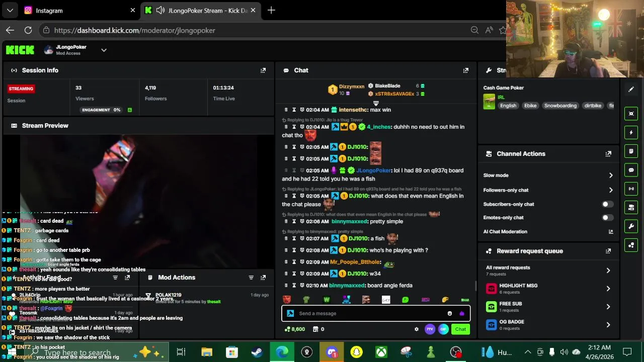Click the broadcast signal sidebar icon
The image size is (644, 362).
[x=631, y=189]
